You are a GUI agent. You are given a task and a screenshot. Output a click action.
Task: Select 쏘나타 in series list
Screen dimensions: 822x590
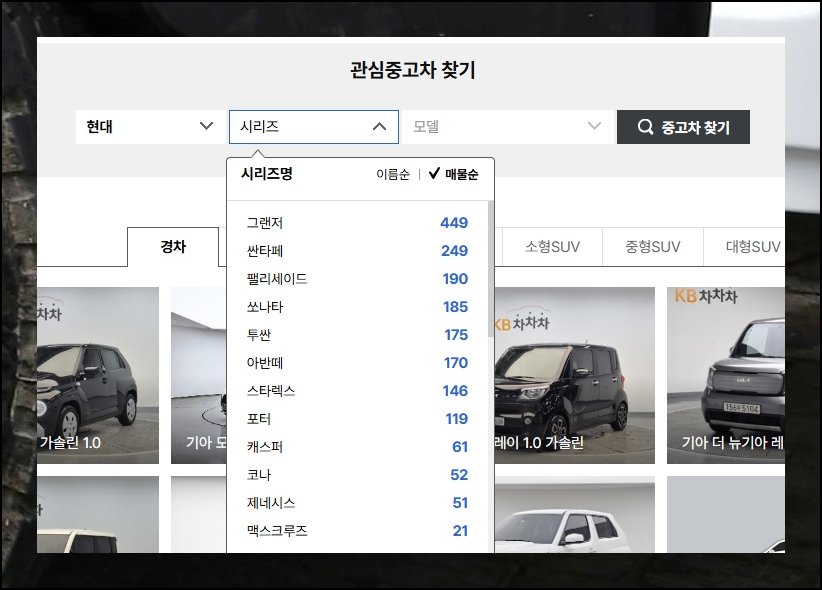click(357, 307)
